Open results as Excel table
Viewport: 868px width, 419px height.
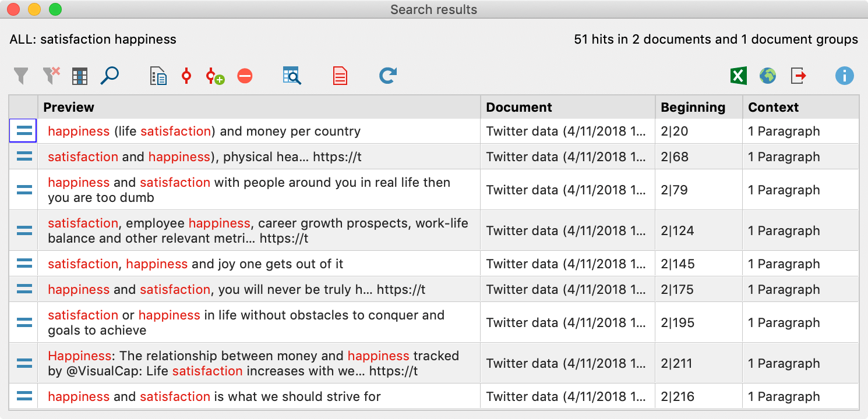pyautogui.click(x=738, y=76)
